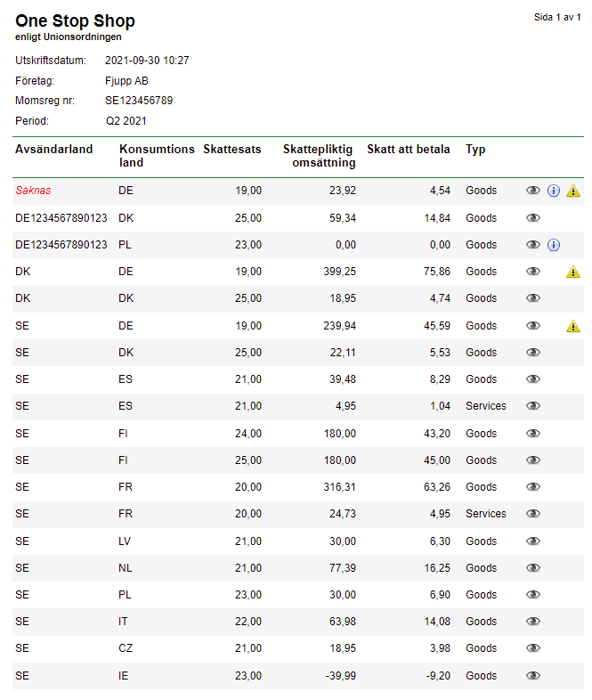Click the Typ column header
592x700 pixels.
pos(475,150)
